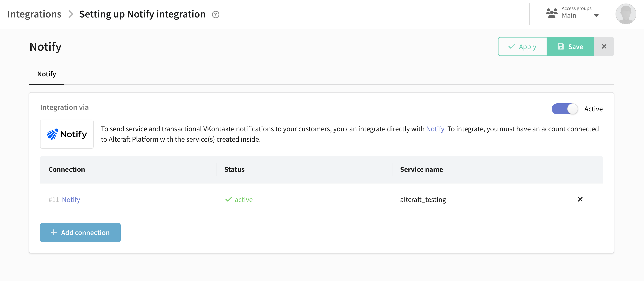Select the Notify tab

pos(47,74)
